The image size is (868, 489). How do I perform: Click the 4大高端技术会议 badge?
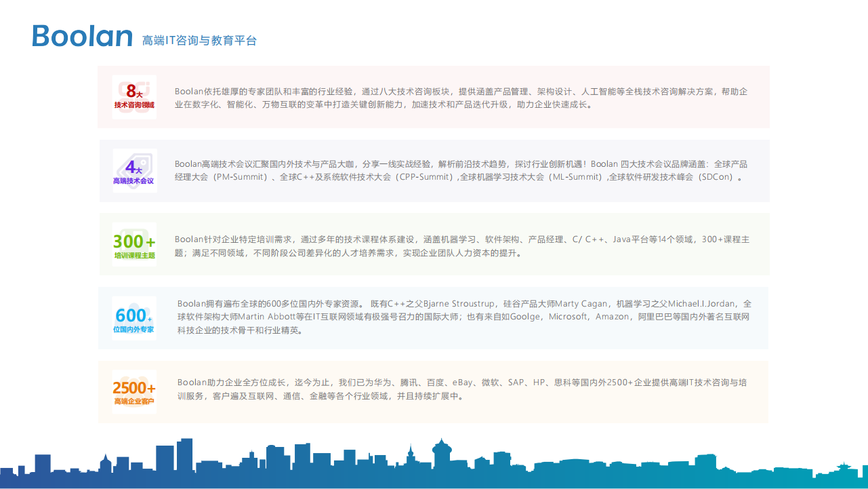134,170
